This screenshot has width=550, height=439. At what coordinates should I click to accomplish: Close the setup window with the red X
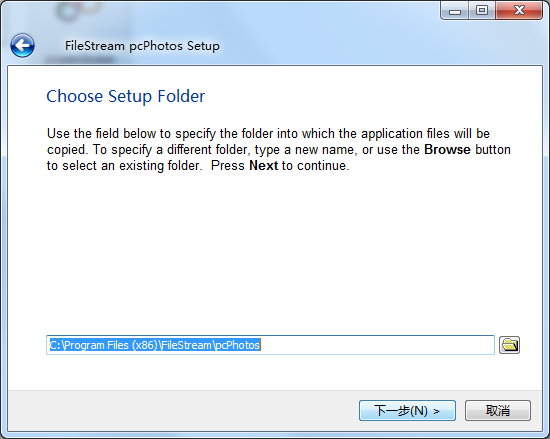[x=519, y=11]
